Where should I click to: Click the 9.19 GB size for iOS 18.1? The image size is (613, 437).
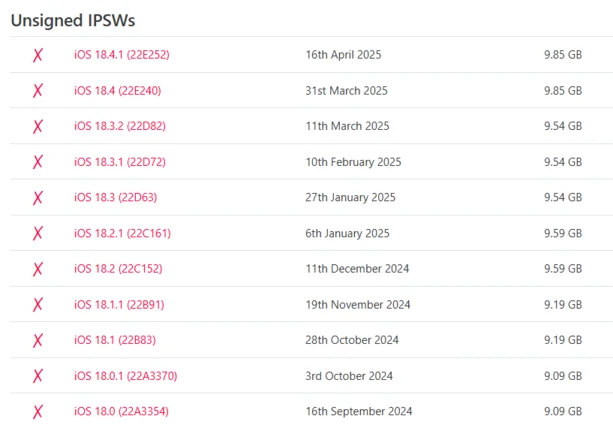(x=562, y=340)
